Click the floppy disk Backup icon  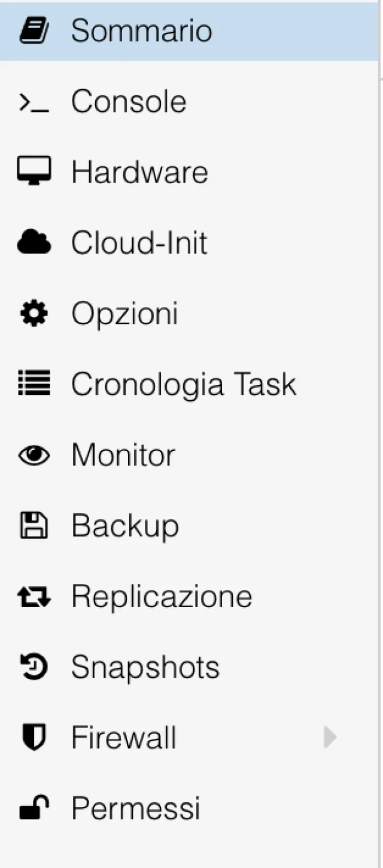34,526
